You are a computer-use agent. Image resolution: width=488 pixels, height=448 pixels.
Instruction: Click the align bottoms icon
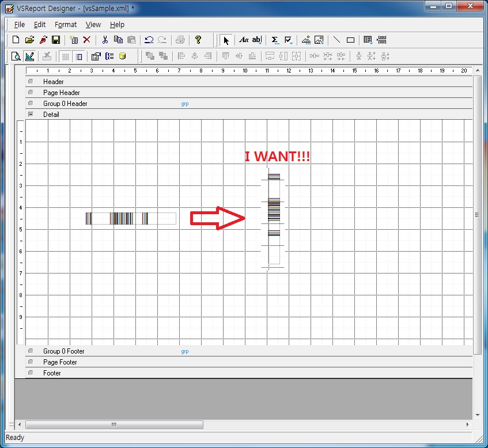[252, 56]
